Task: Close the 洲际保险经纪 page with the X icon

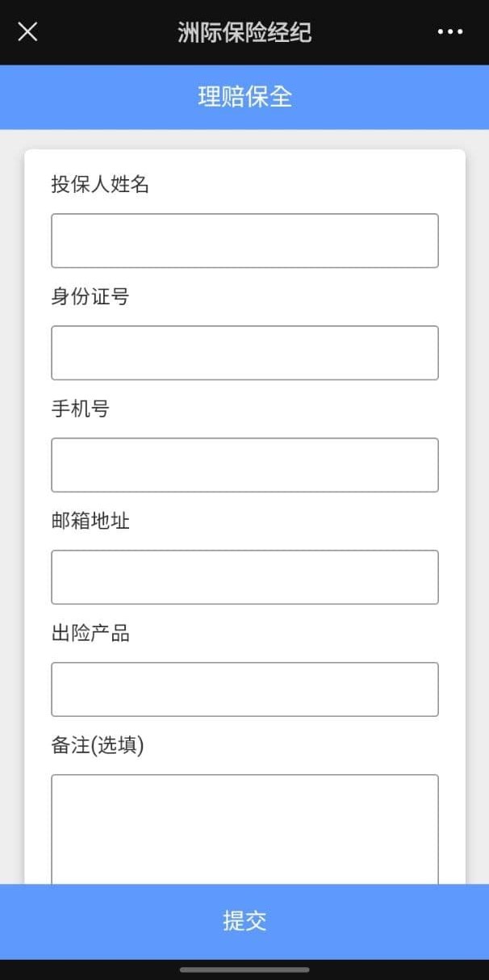Action: (x=27, y=31)
